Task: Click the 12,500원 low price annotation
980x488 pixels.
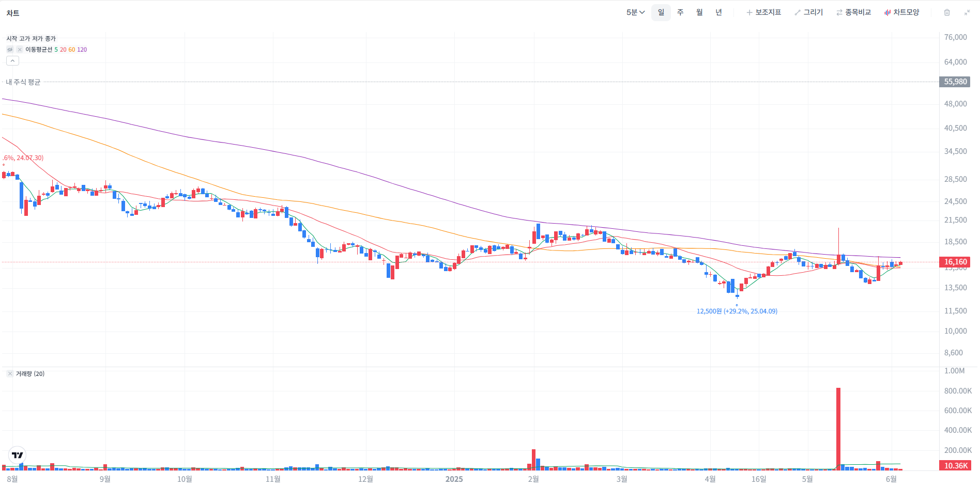Action: click(737, 311)
